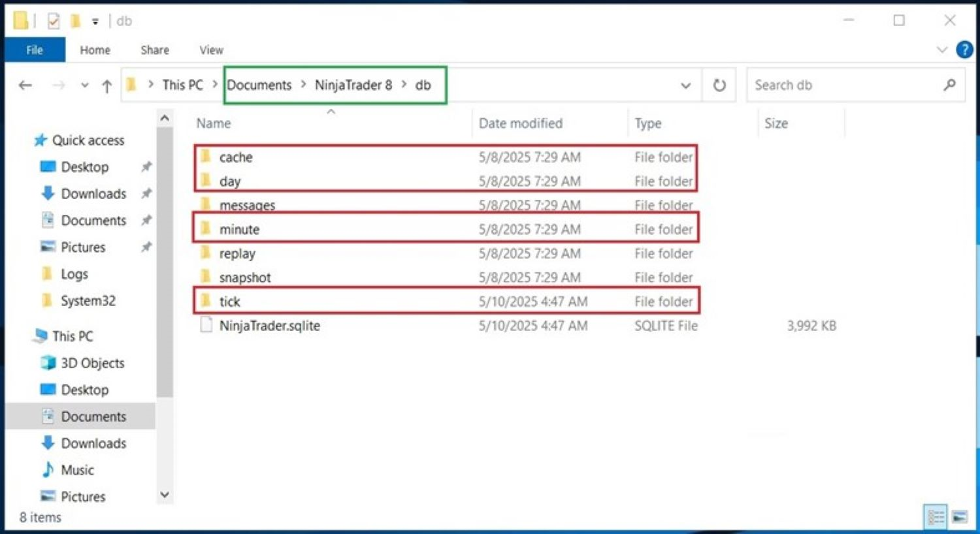The image size is (980, 534).
Task: Select the NinjaTrader.sqlite file
Action: click(269, 326)
